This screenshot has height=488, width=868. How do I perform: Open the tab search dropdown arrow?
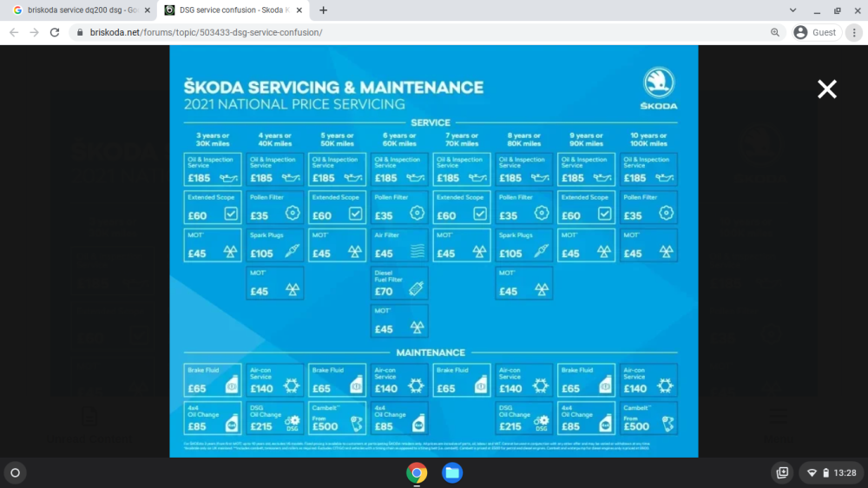[x=792, y=10]
